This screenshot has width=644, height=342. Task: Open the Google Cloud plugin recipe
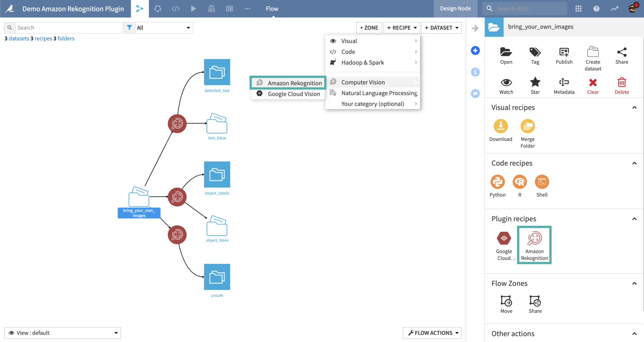(504, 238)
